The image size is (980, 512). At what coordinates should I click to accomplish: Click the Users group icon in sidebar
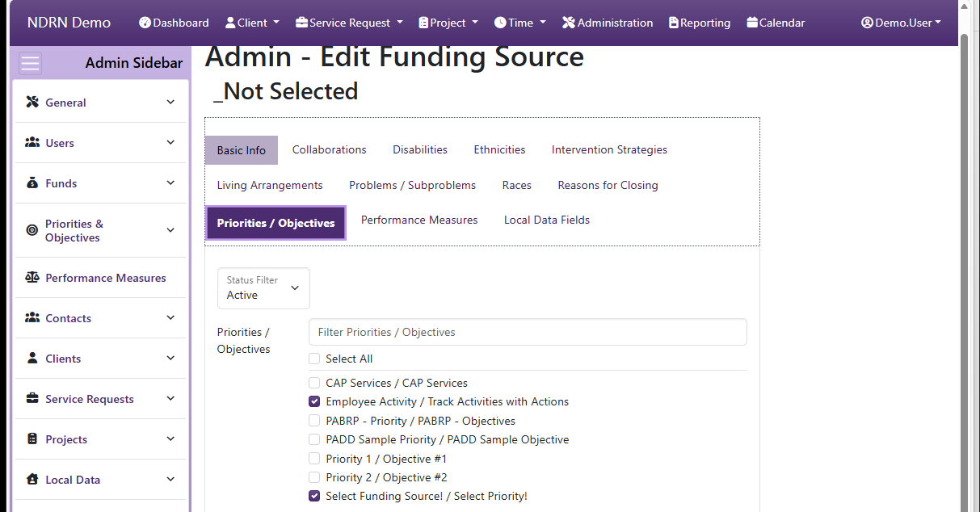click(x=32, y=143)
